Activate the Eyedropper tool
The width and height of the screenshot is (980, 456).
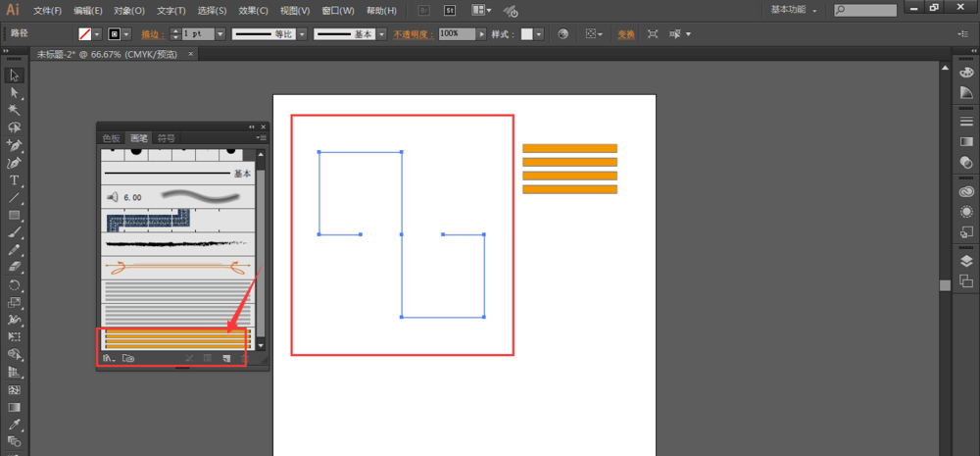[15, 424]
